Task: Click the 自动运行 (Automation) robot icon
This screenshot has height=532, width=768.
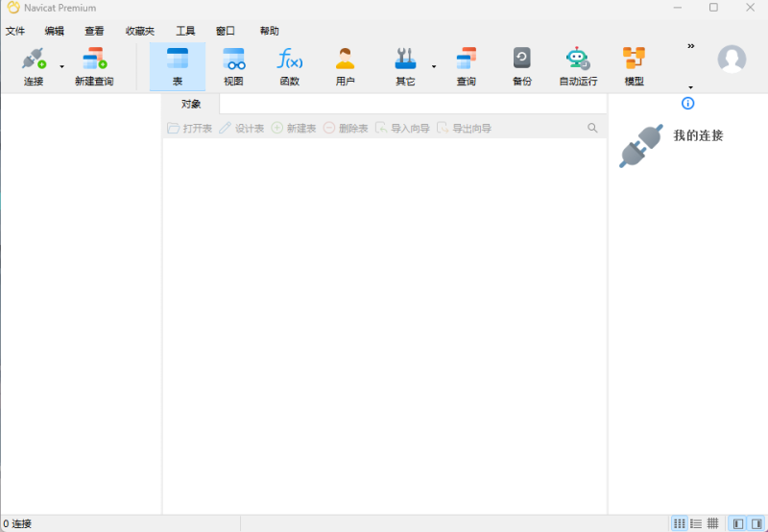Action: tap(578, 65)
